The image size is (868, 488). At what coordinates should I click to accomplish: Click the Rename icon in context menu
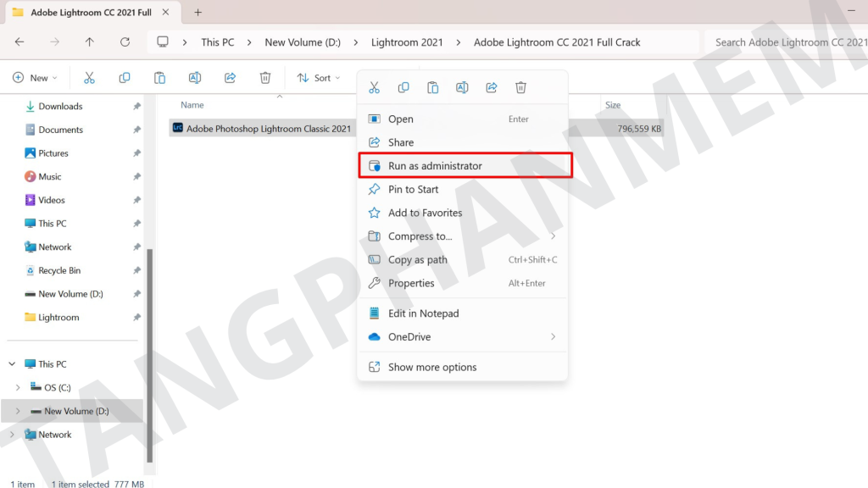pos(462,87)
